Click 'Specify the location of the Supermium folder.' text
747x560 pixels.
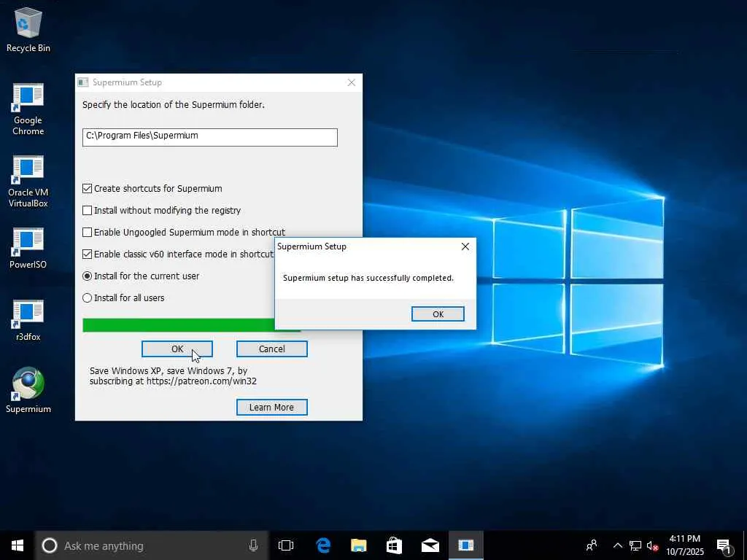click(174, 104)
